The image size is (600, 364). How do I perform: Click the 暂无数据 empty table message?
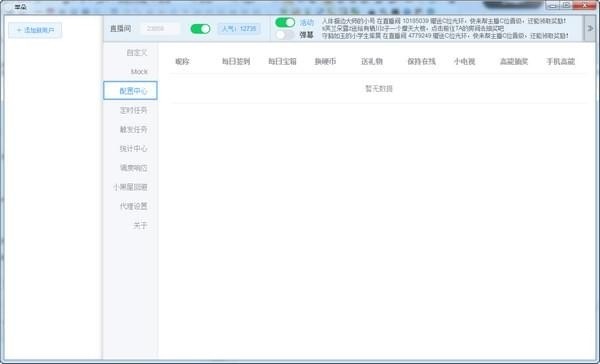[379, 88]
